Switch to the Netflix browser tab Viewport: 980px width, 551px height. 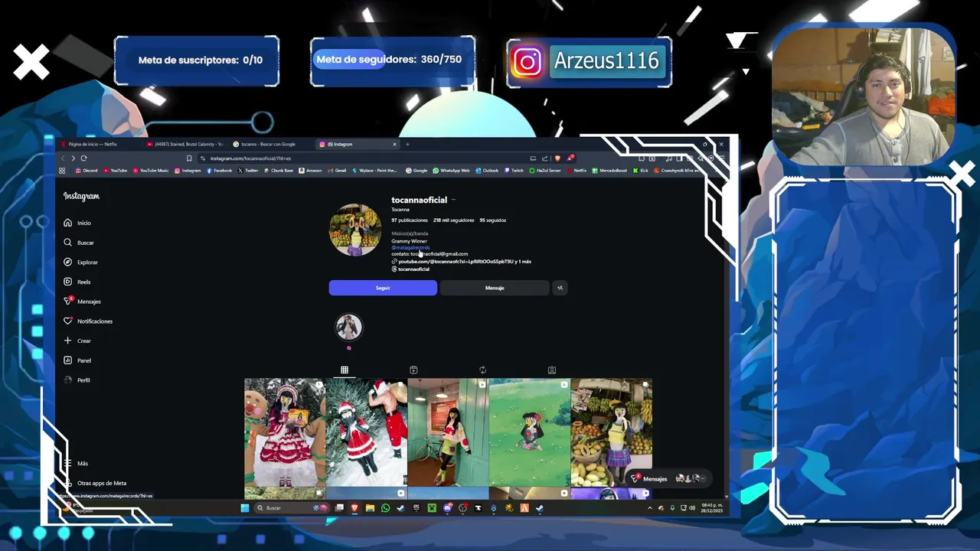pyautogui.click(x=100, y=144)
